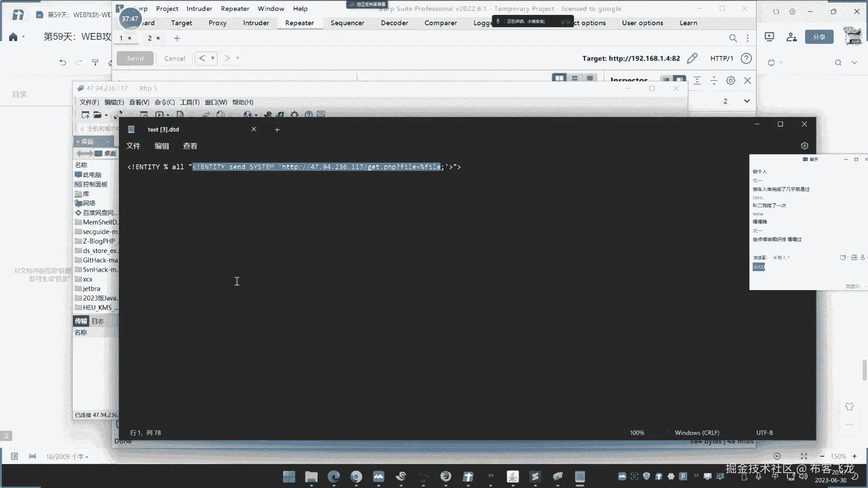The image size is (868, 488).
Task: Click the 分享 share button
Action: point(819,37)
